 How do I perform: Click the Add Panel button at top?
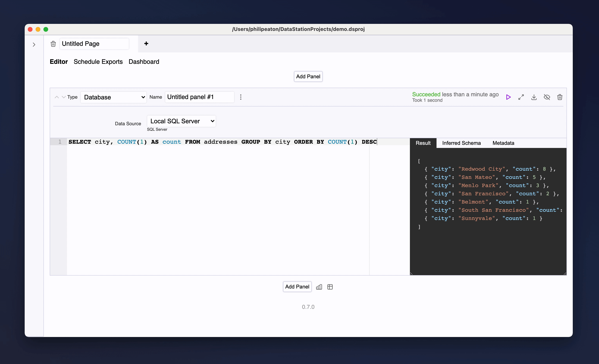(308, 76)
